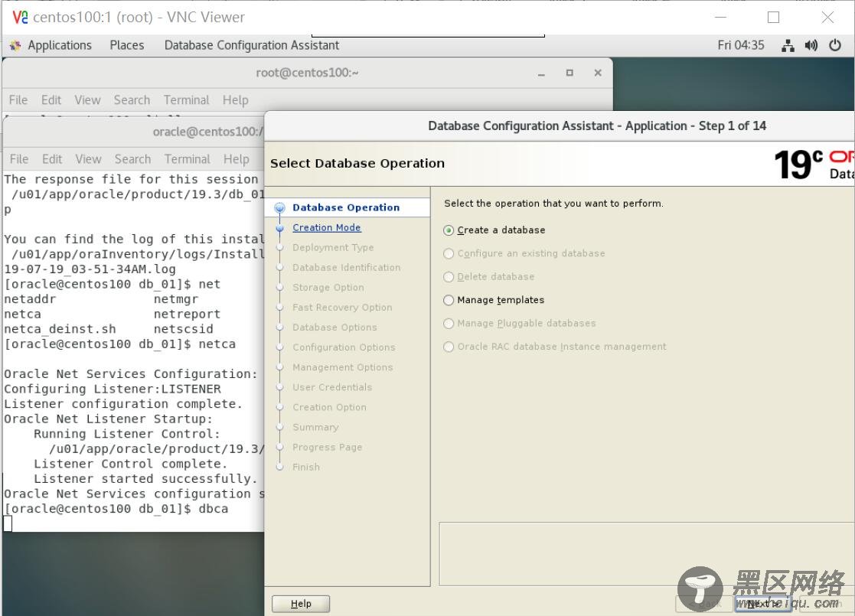The width and height of the screenshot is (855, 616).
Task: Click Database Options step
Action: (334, 328)
